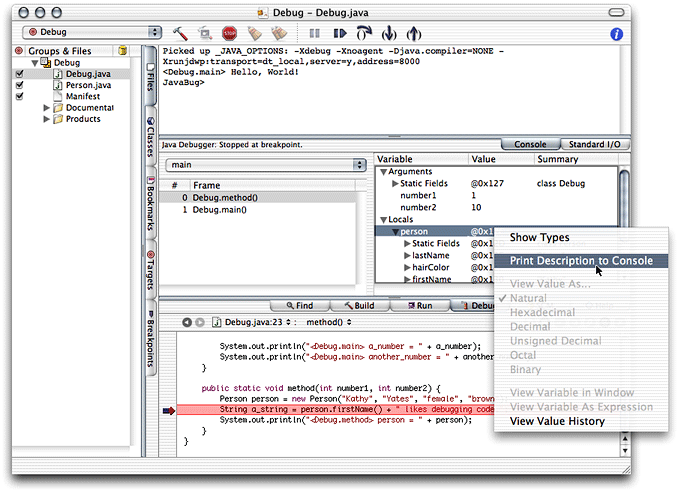
Task: Continue debugger execution
Action: coord(340,33)
